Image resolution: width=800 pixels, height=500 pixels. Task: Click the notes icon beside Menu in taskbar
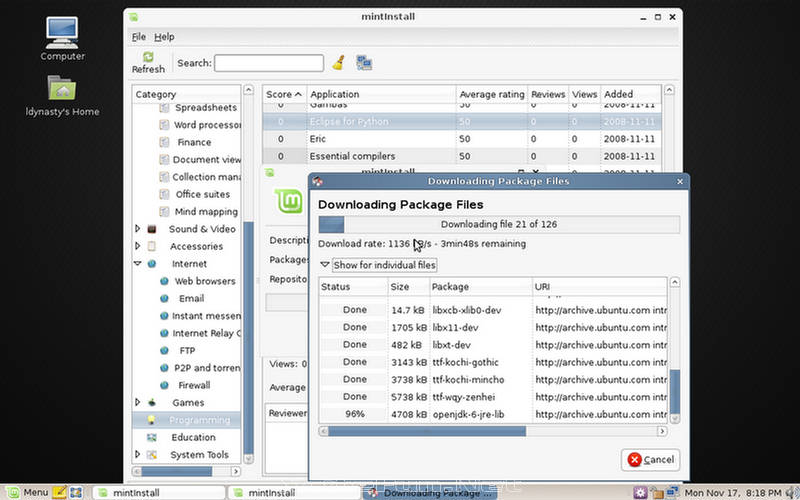pos(59,492)
